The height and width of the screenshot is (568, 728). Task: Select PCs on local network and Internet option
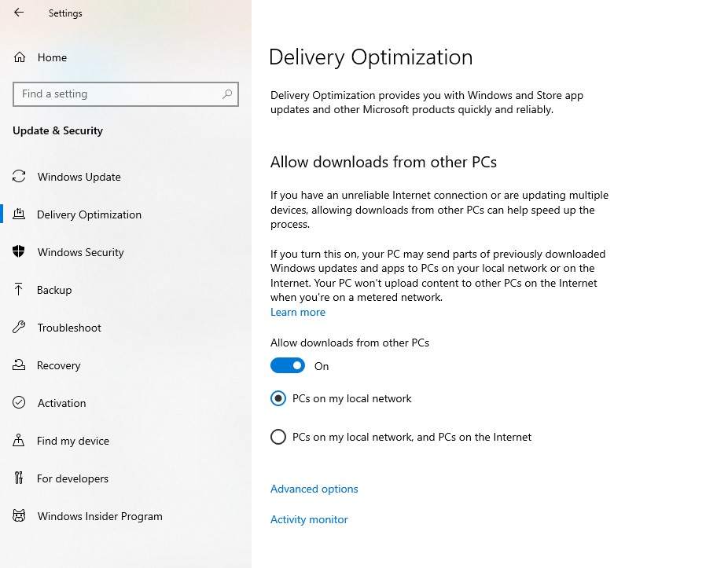[x=278, y=437]
